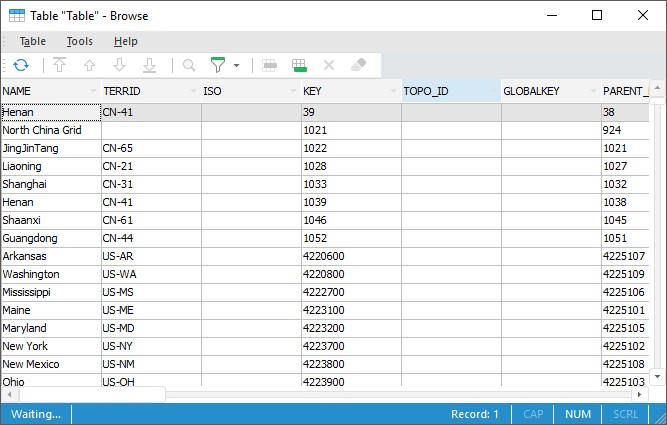Open the Help menu
Image resolution: width=667 pixels, height=425 pixels.
[x=126, y=41]
